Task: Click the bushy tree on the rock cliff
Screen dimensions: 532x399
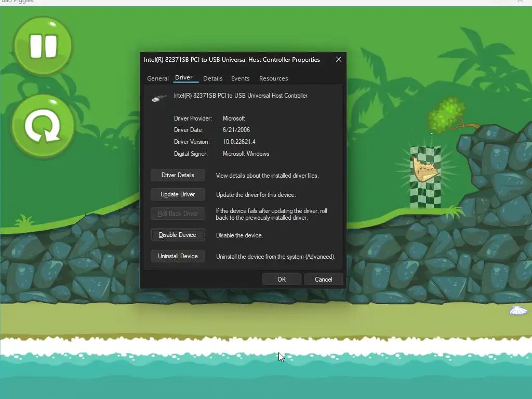Action: coord(447,115)
